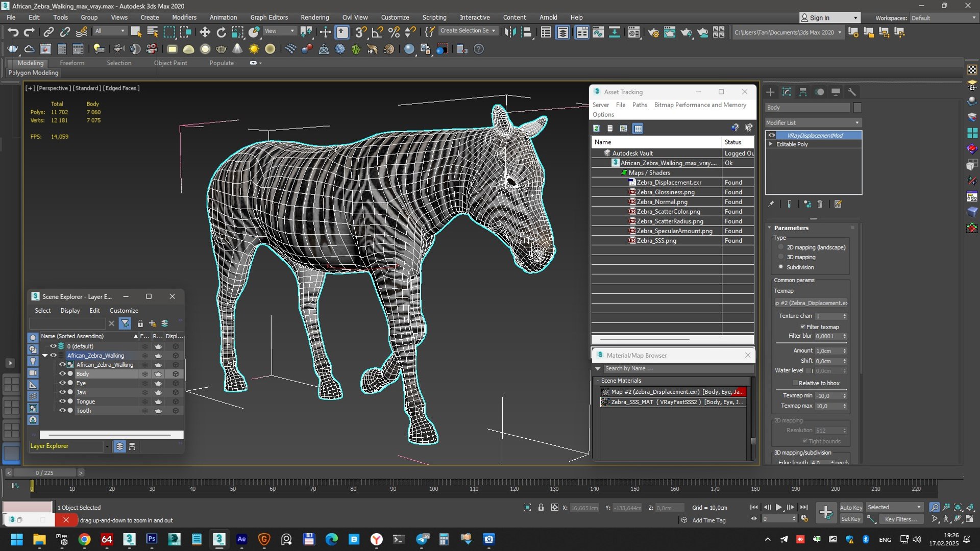
Task: Open the Graph Editors menu
Action: pos(269,17)
